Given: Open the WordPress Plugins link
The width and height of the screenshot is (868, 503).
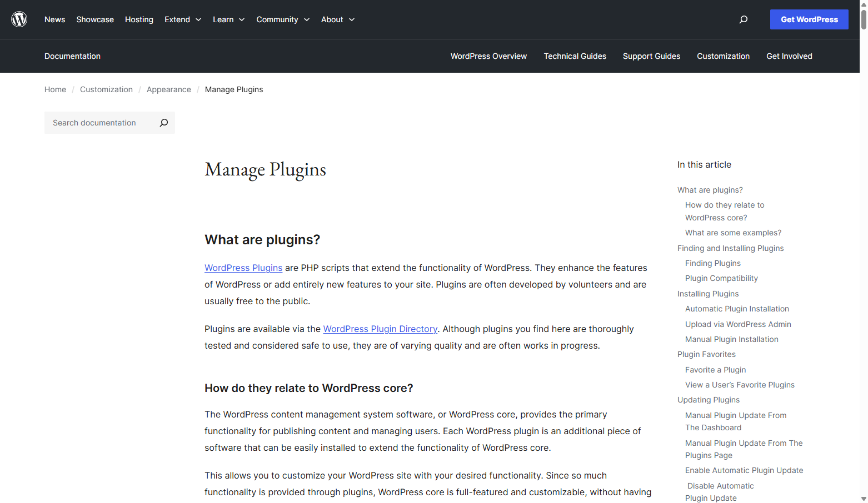Looking at the screenshot, I should click(243, 268).
